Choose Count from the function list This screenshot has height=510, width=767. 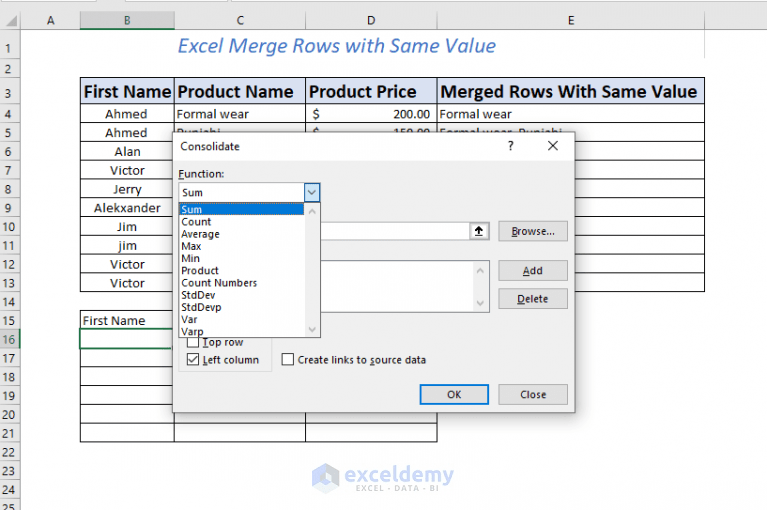pos(242,222)
